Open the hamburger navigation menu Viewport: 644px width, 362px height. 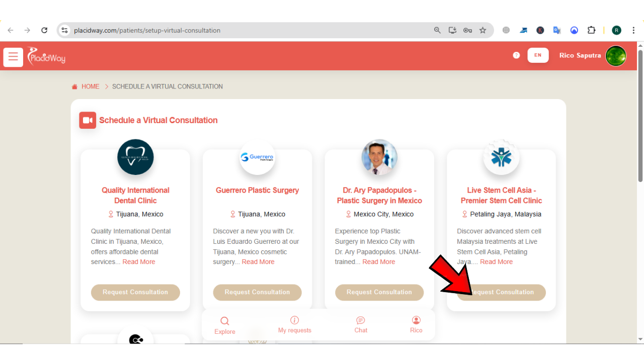click(13, 56)
